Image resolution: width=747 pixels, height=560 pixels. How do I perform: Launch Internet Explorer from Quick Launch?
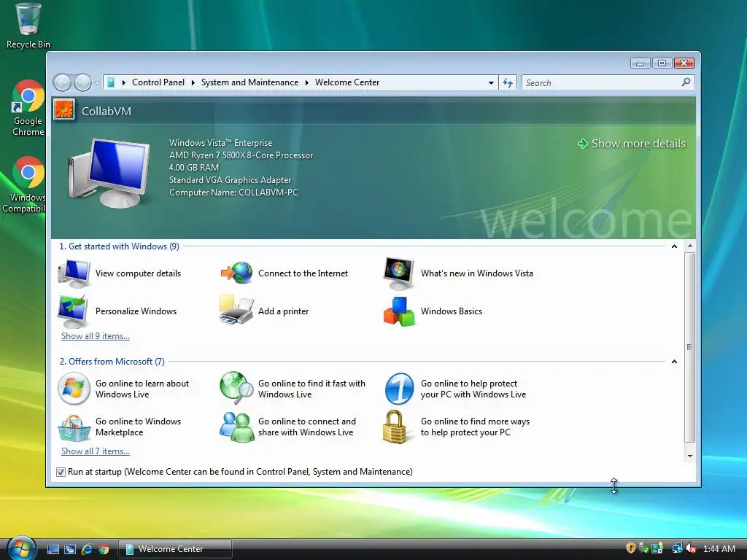[87, 549]
